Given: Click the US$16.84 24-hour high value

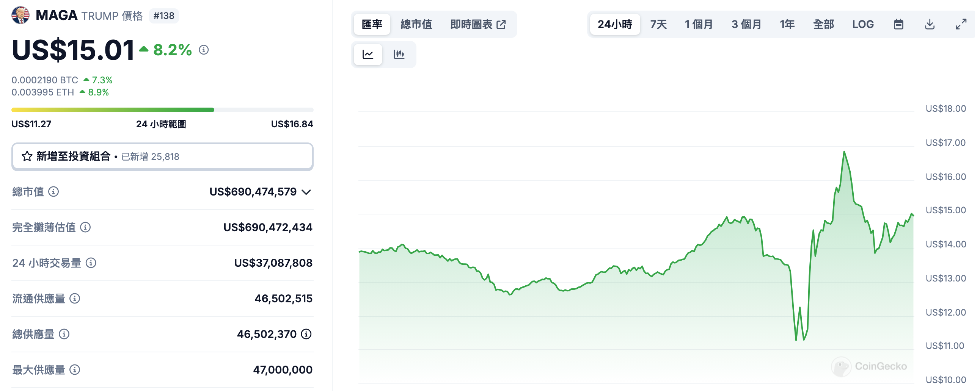Looking at the screenshot, I should (292, 124).
